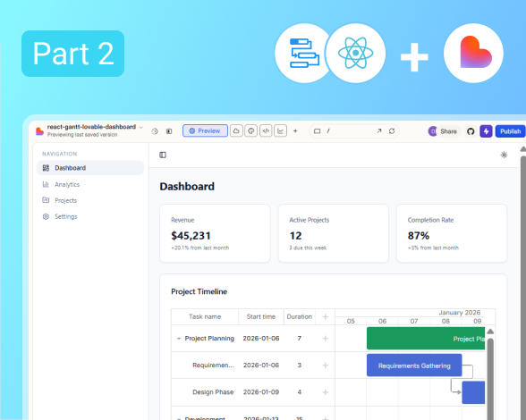Click the Part 2 badge
Image resolution: width=526 pixels, height=420 pixels.
[x=72, y=54]
